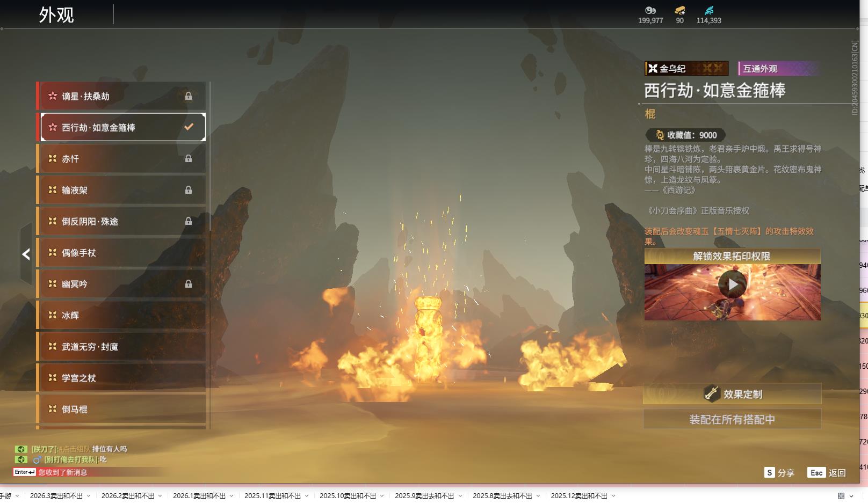Screen dimensions: 868x504
Task: Click the S 分享 share button
Action: click(779, 472)
